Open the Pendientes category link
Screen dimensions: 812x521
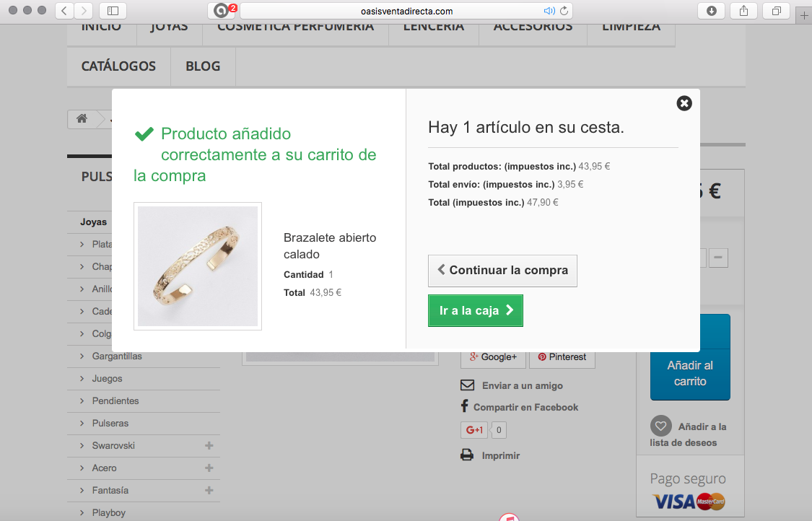[x=115, y=400]
